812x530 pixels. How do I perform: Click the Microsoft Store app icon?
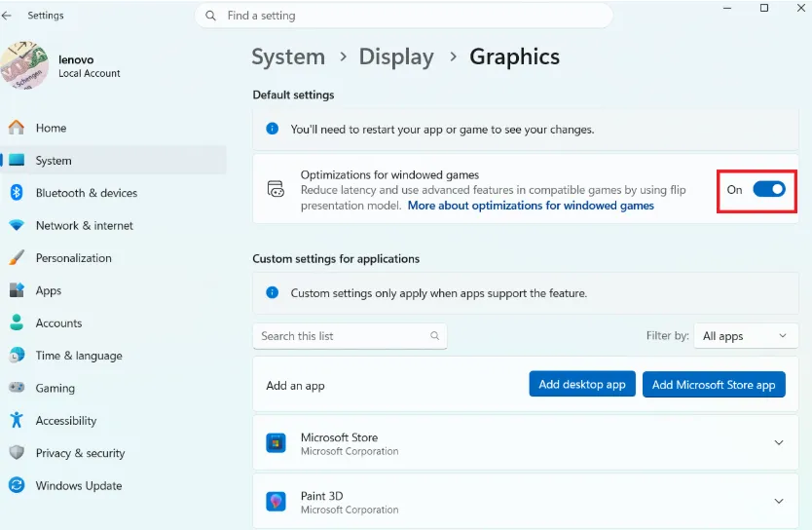point(276,443)
